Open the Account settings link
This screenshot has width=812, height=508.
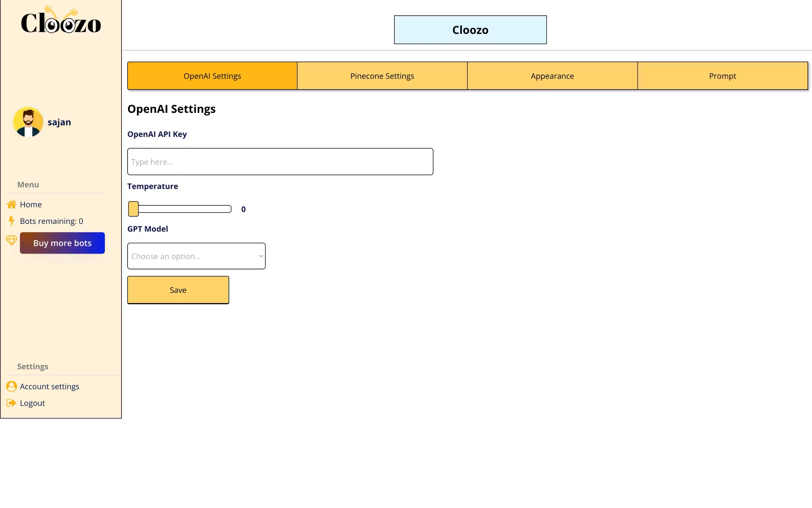click(49, 386)
